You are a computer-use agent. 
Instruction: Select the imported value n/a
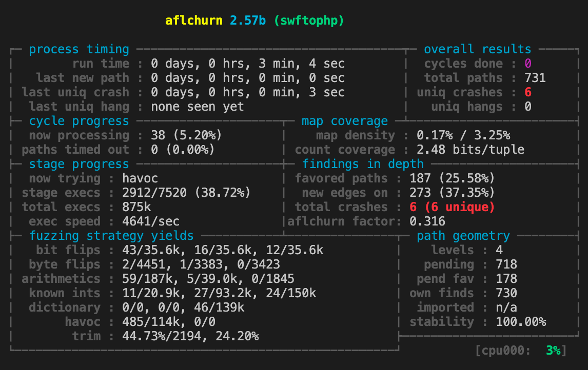tap(506, 307)
